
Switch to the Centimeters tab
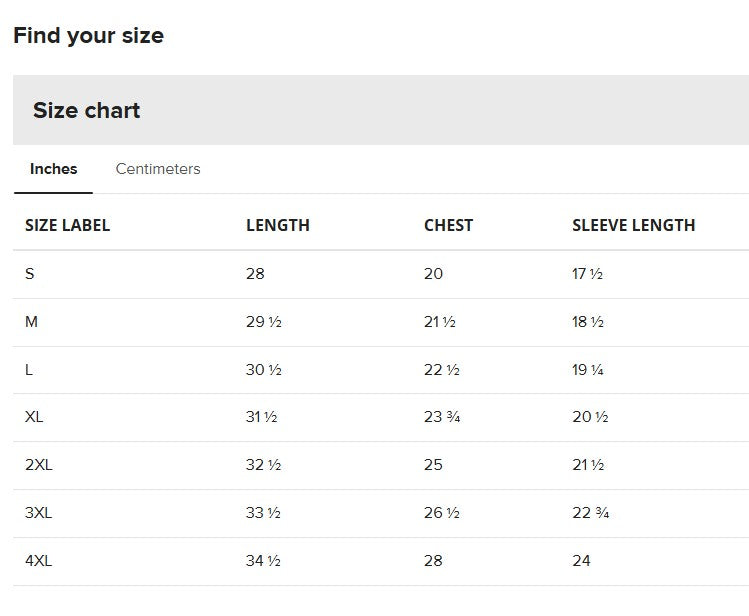click(158, 169)
